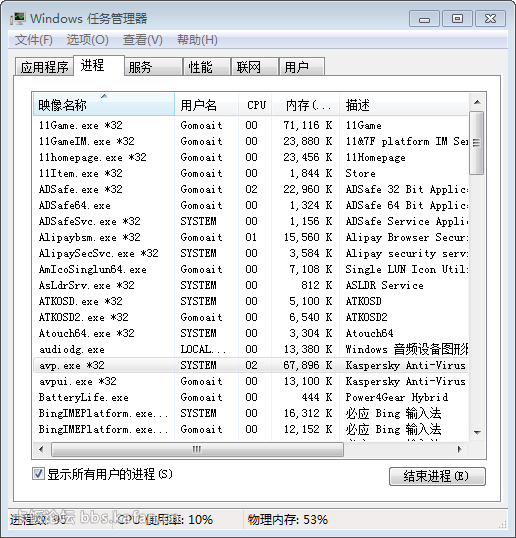This screenshot has width=516, height=538.
Task: Select process Alipaybsm.exe *32
Action: pos(250,237)
